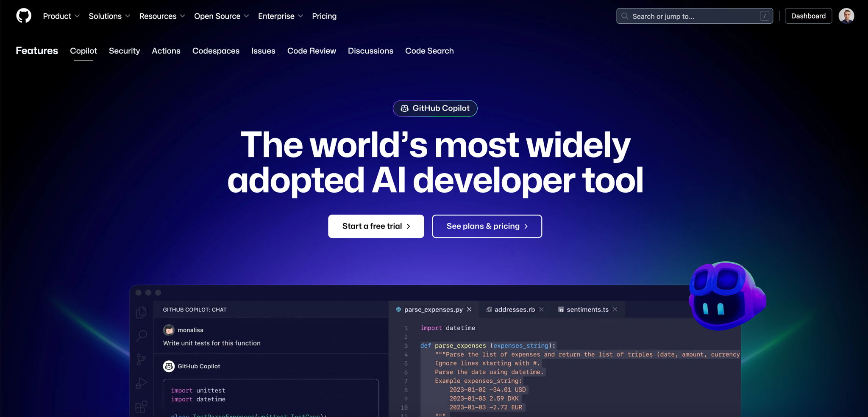Image resolution: width=868 pixels, height=417 pixels.
Task: Select the Discussions features tab
Action: (x=370, y=51)
